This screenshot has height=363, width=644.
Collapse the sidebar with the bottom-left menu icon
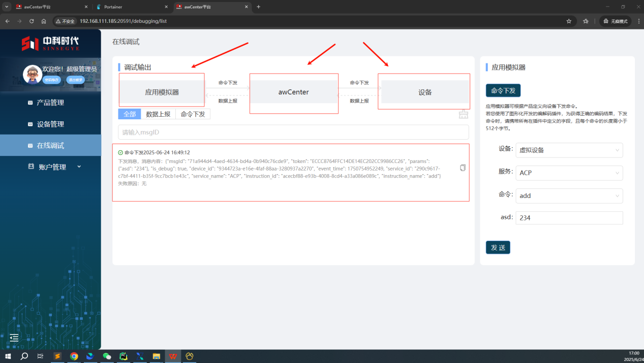(14, 338)
